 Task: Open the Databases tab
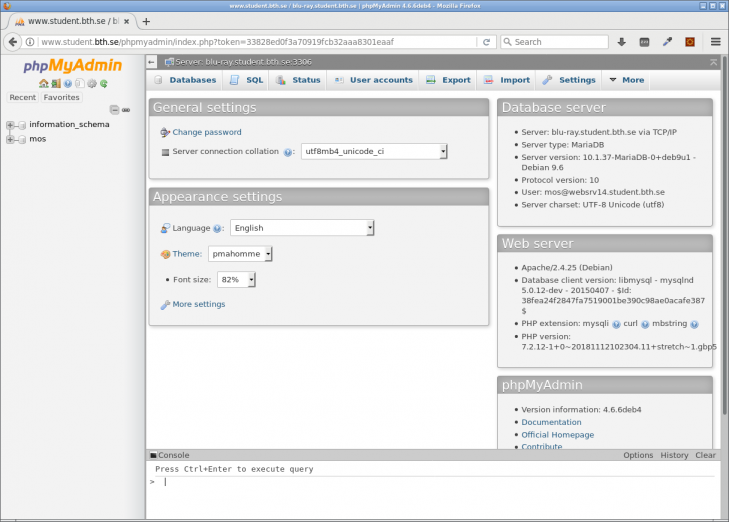[x=186, y=80]
